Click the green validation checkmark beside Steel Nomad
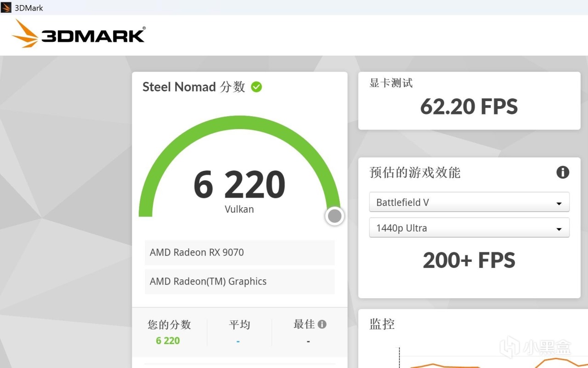Screen dimensions: 588x368 tap(256, 87)
